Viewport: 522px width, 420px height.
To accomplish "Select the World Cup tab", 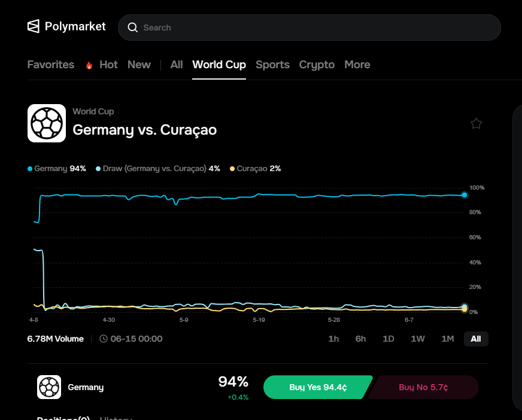I will (x=219, y=65).
